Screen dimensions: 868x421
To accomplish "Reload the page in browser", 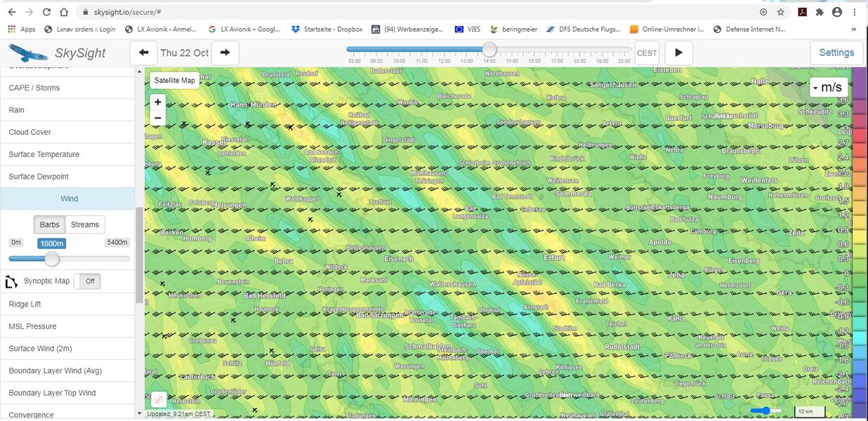I will tap(46, 12).
